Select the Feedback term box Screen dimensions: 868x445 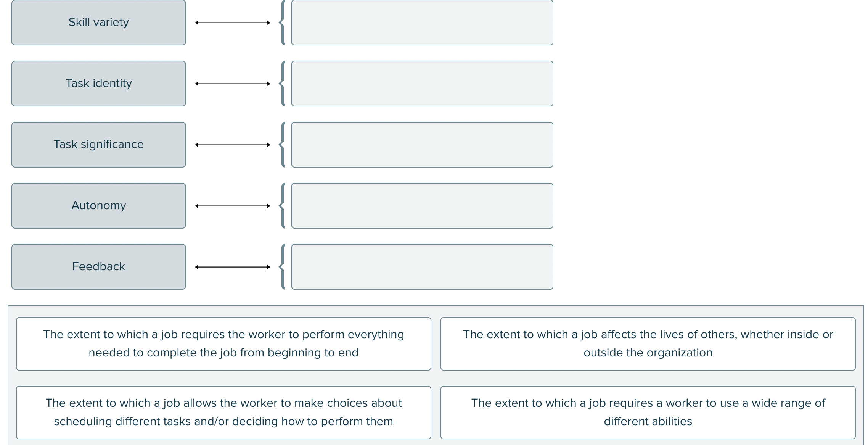point(98,266)
